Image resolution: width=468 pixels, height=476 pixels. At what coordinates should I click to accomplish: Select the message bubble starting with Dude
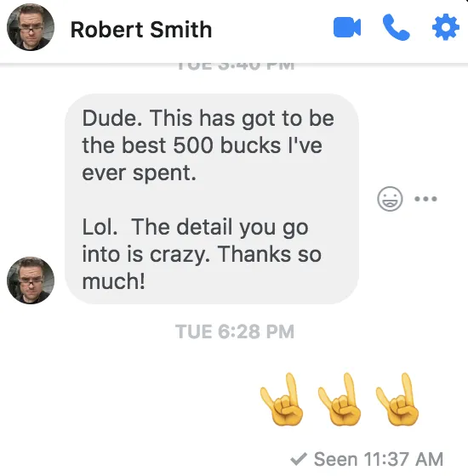tap(212, 199)
